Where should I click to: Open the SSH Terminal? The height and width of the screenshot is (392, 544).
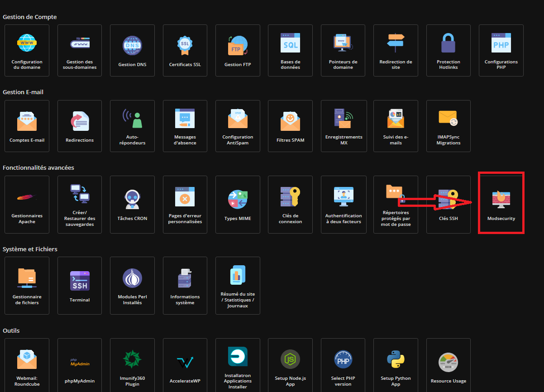point(80,286)
